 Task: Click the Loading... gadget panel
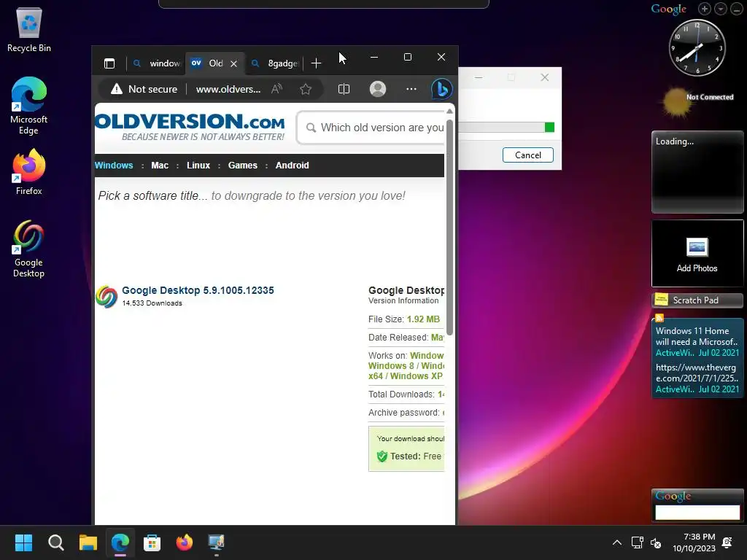[x=697, y=172]
